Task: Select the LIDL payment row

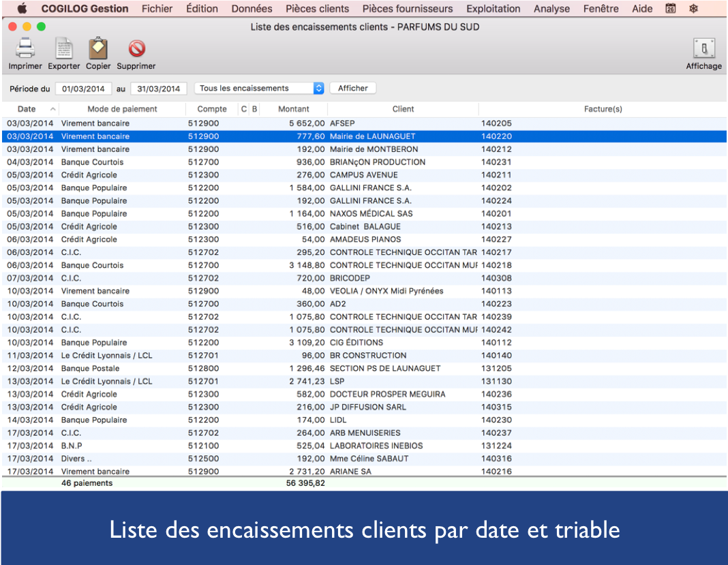Action: [x=364, y=420]
